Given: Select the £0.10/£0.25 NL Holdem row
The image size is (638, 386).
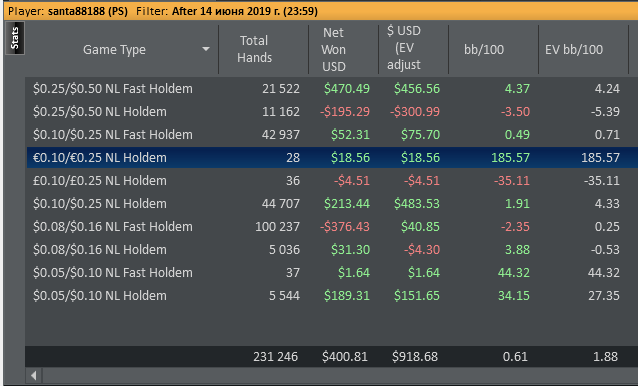Looking at the screenshot, I should pos(332,181).
